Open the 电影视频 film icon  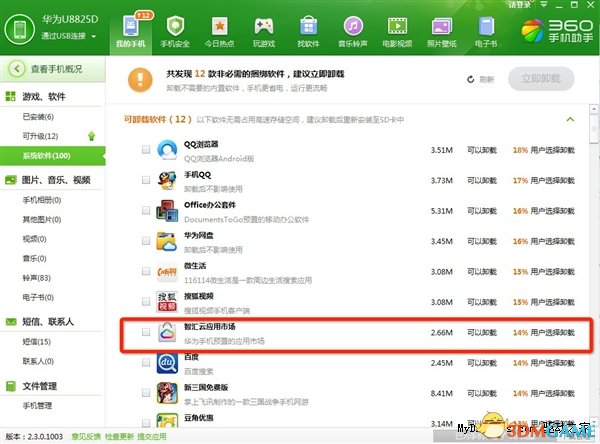point(397,26)
